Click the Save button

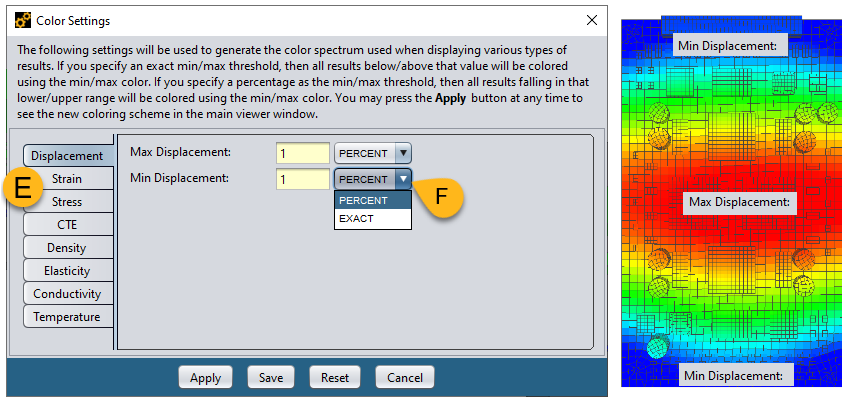click(271, 378)
